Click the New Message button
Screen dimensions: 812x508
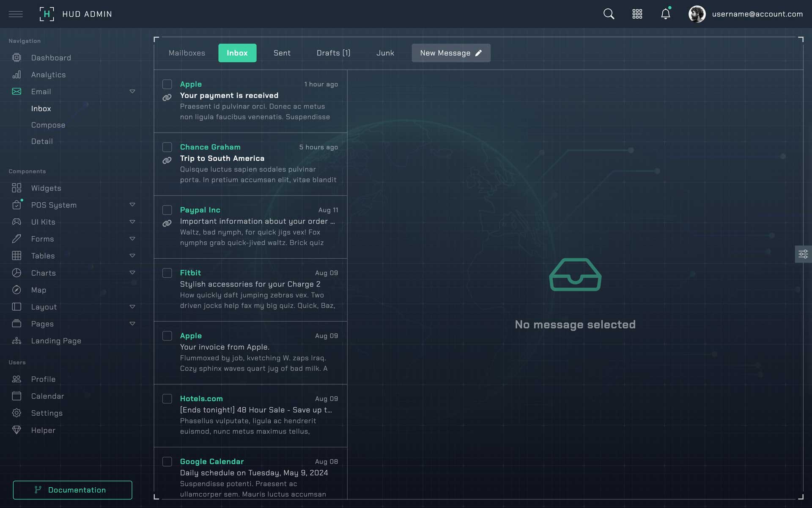point(451,53)
